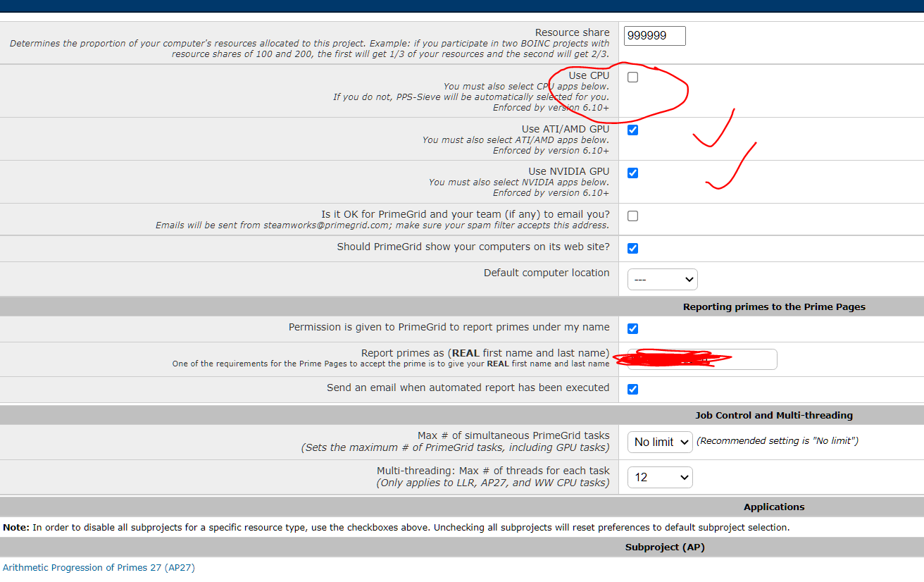The width and height of the screenshot is (924, 582).
Task: Enable the Use CPU checkbox
Action: [x=632, y=78]
